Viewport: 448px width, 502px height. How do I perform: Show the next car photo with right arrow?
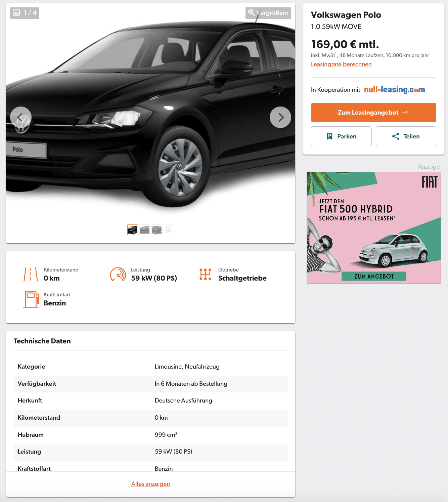[280, 117]
